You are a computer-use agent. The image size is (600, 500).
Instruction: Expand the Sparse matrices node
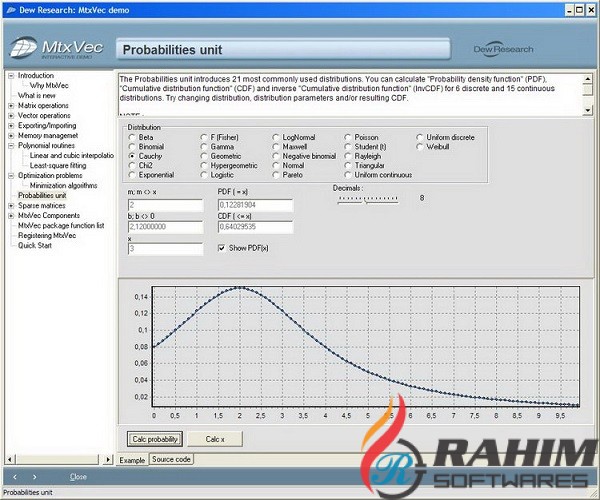[x=11, y=205]
